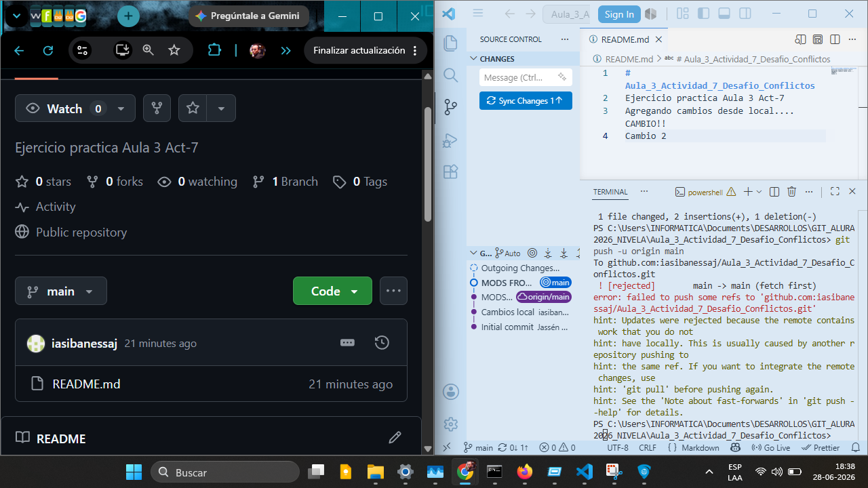Open the Extensions view in VS Code

pos(450,172)
